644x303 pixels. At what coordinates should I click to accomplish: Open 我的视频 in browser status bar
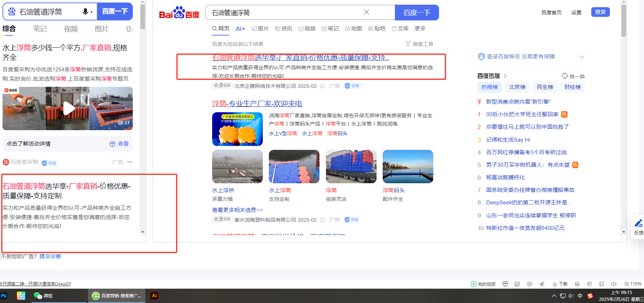pyautogui.click(x=483, y=284)
